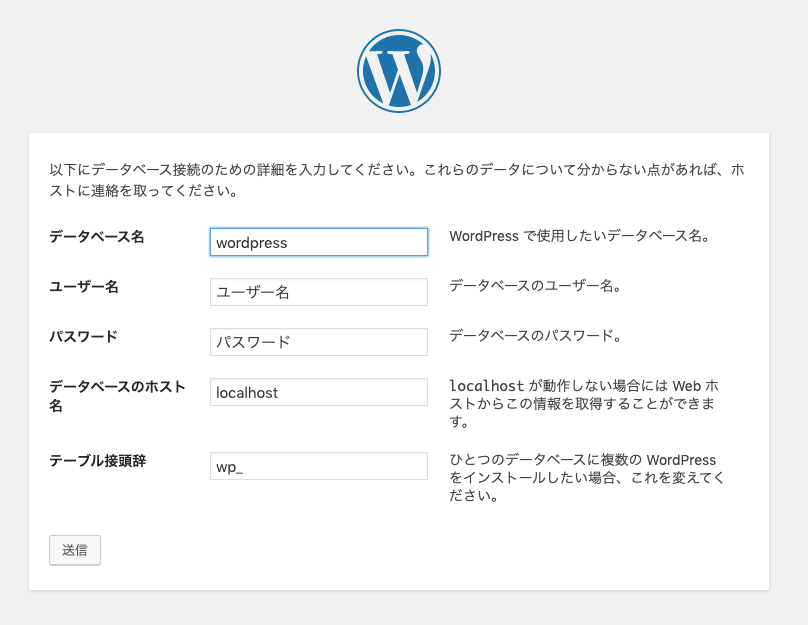The height and width of the screenshot is (625, 808).
Task: Click the bold パスワード label
Action: click(x=83, y=337)
